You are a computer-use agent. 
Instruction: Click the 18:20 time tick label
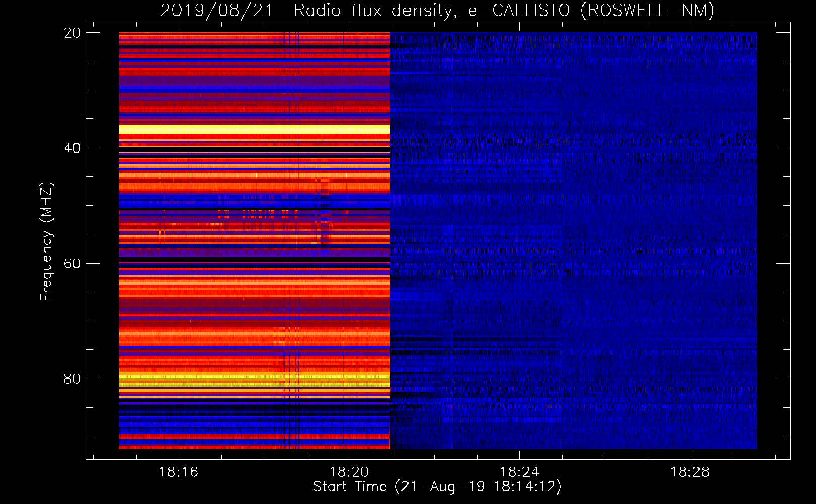(349, 472)
